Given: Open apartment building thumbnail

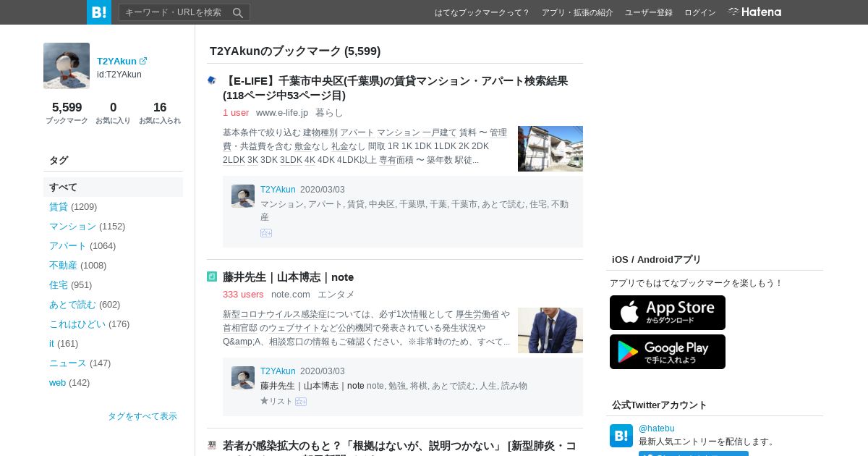Looking at the screenshot, I should coord(550,148).
